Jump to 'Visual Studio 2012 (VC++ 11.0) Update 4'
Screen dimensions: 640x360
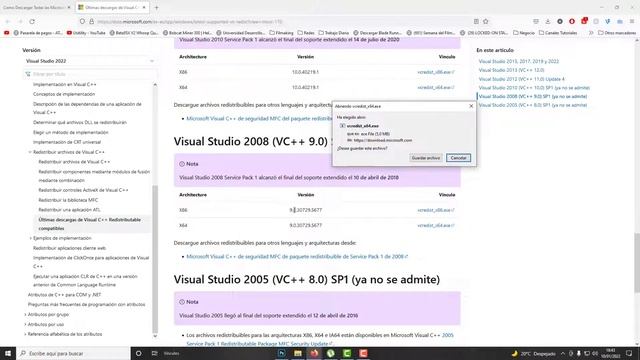[x=522, y=79]
